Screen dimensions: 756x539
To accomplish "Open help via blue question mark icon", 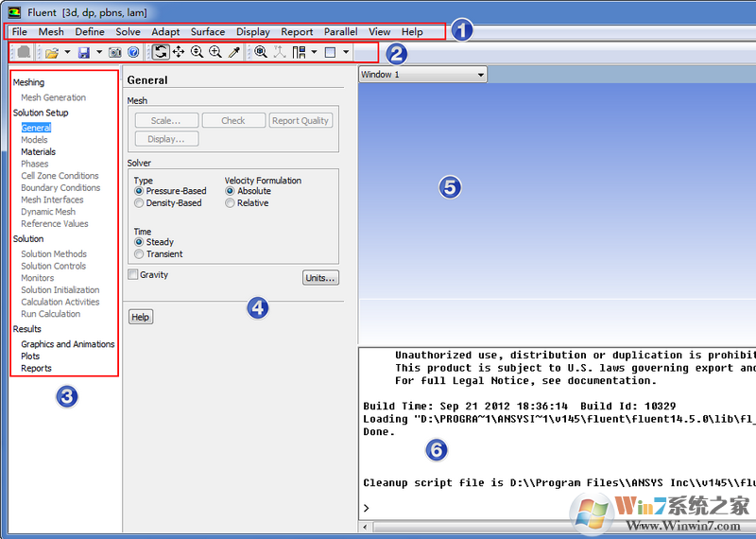I will point(133,52).
